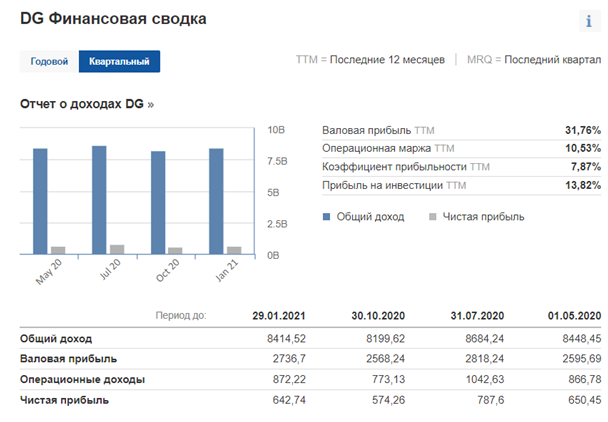
Task: Click the 01.05.2020 column header
Action: [574, 316]
